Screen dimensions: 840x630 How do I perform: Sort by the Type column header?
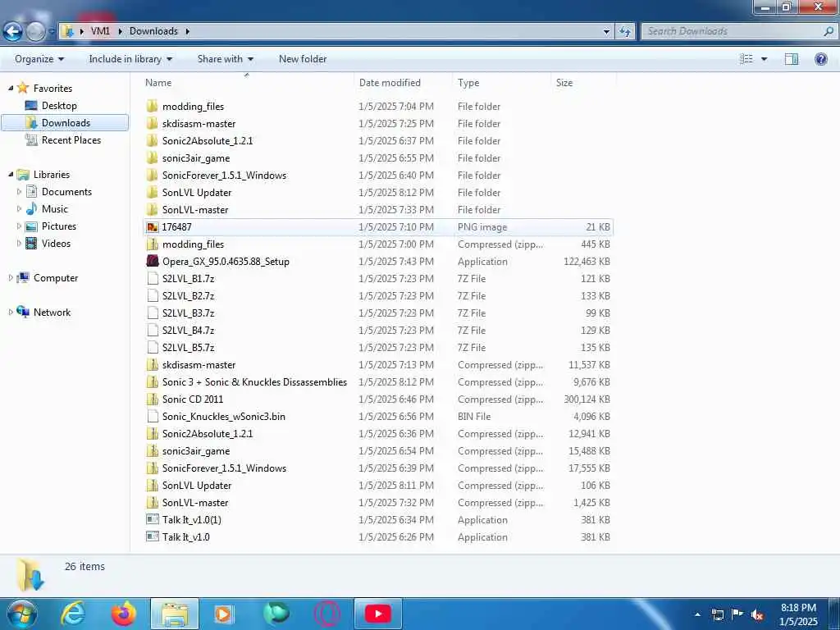pos(468,83)
